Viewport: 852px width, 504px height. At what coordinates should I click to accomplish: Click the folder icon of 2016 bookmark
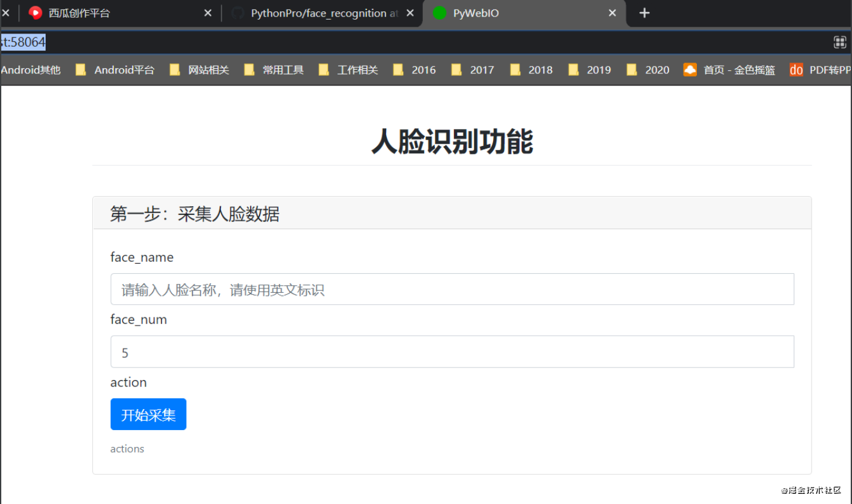[398, 70]
